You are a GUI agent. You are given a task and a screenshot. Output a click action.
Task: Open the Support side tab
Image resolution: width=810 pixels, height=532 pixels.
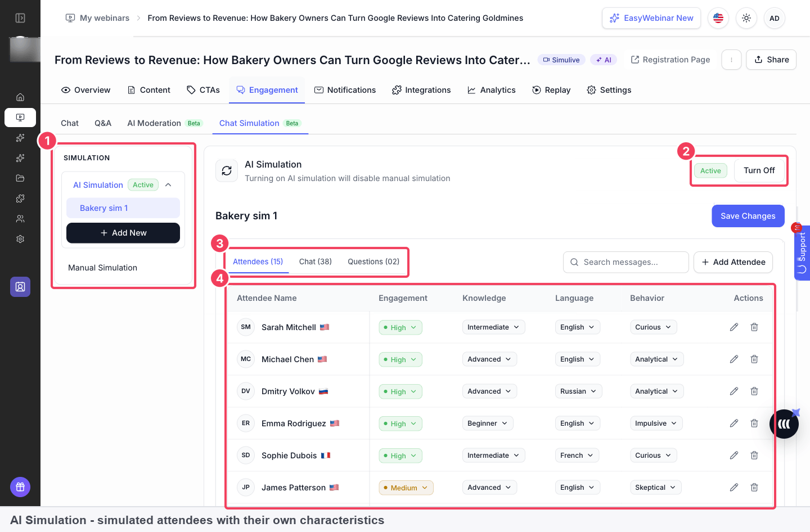click(x=802, y=253)
